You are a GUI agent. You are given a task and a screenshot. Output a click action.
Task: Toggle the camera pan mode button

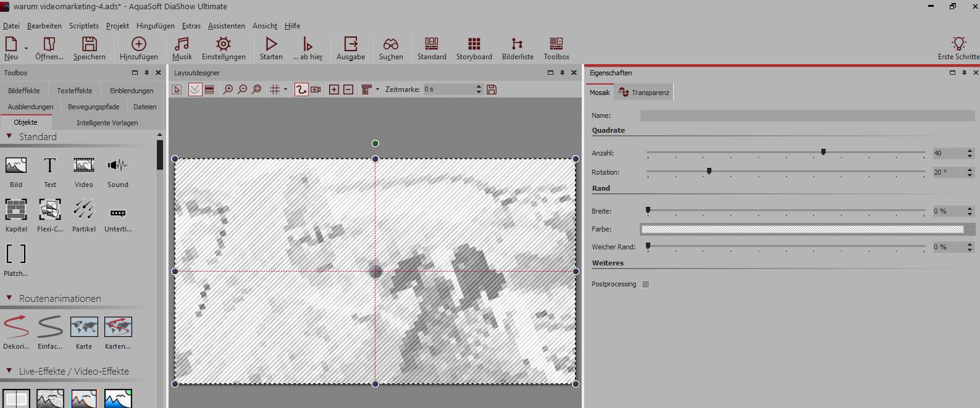(x=316, y=90)
